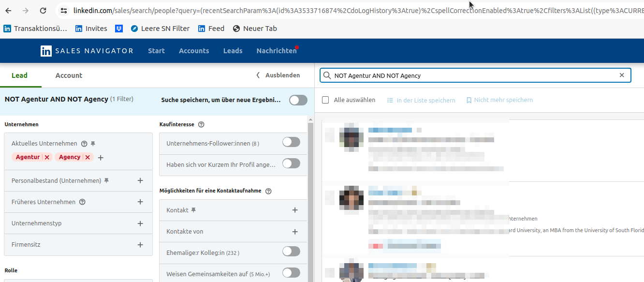
Task: Click help icon beside Aktuelles Unternehmen
Action: click(84, 144)
